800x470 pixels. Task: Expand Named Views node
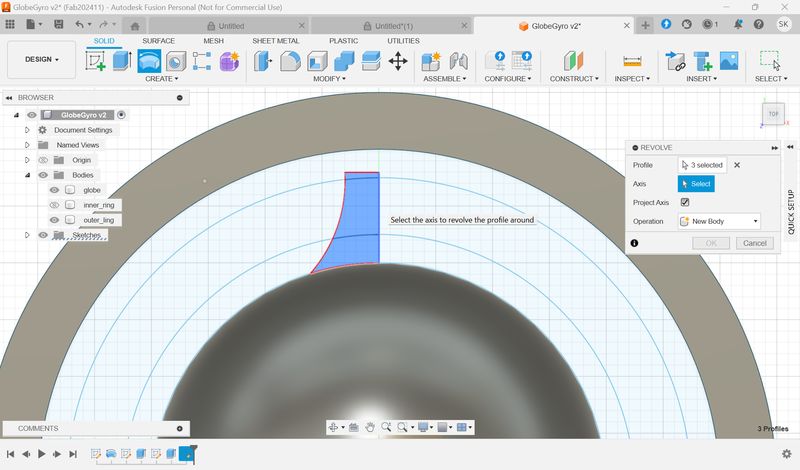[28, 145]
